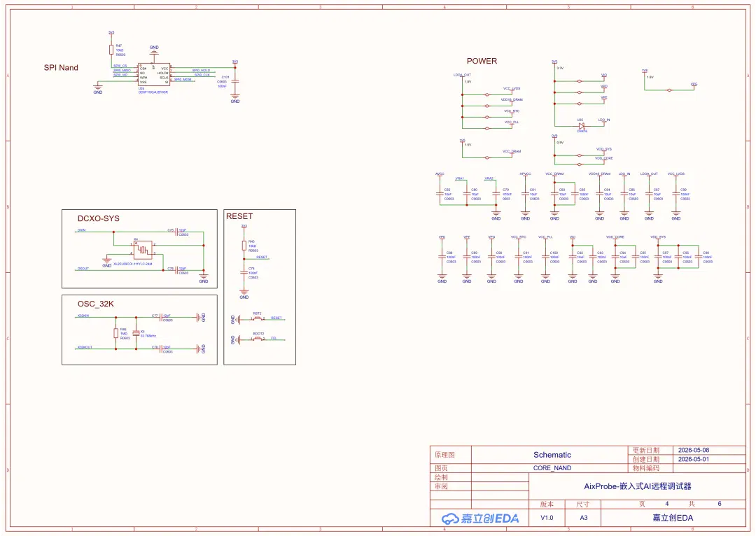Select the X32KOUT net label
This screenshot has height=536, width=756.
[x=85, y=347]
